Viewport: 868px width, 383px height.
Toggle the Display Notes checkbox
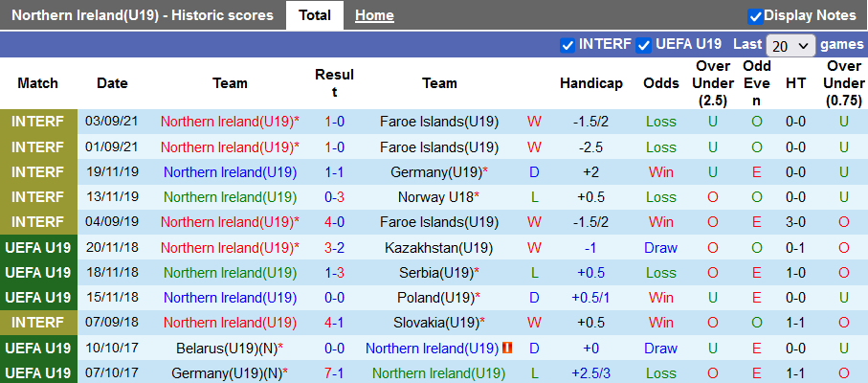[x=755, y=15]
